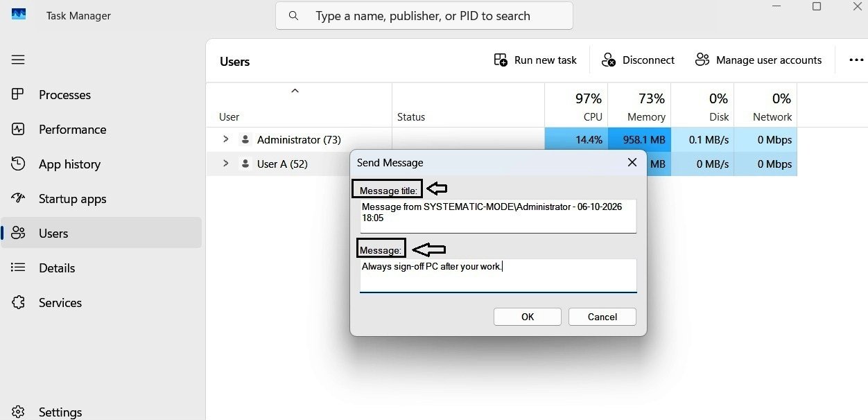Click the Disconnect button
Viewport: 868px width, 420px height.
pos(638,60)
